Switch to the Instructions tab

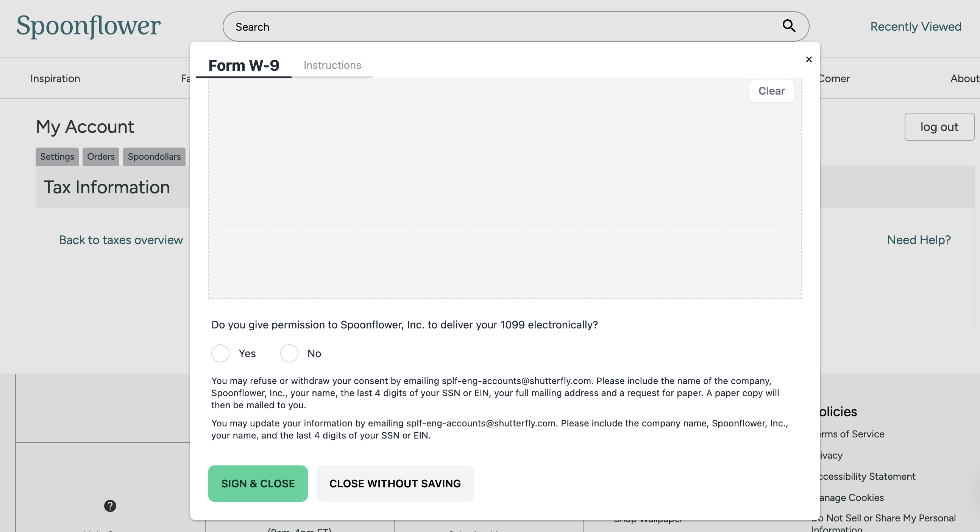tap(332, 65)
